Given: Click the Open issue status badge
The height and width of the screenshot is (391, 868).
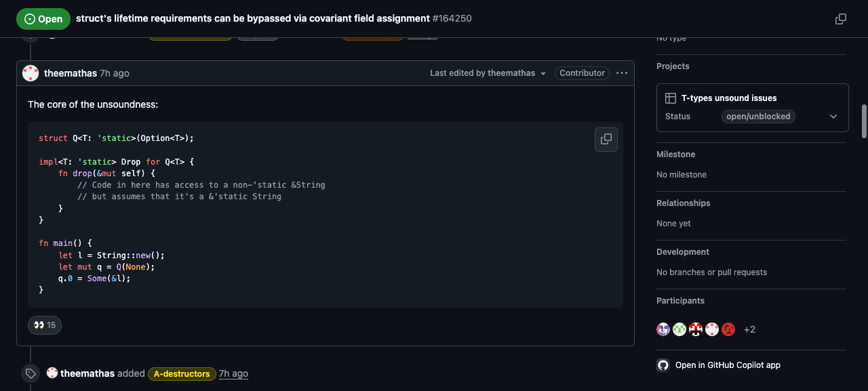Looking at the screenshot, I should pos(43,19).
